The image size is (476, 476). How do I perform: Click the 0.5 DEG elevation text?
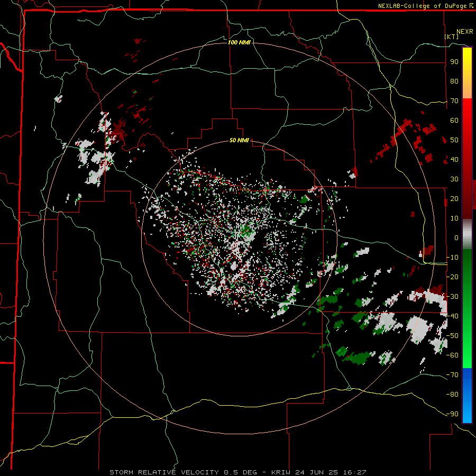240,472
